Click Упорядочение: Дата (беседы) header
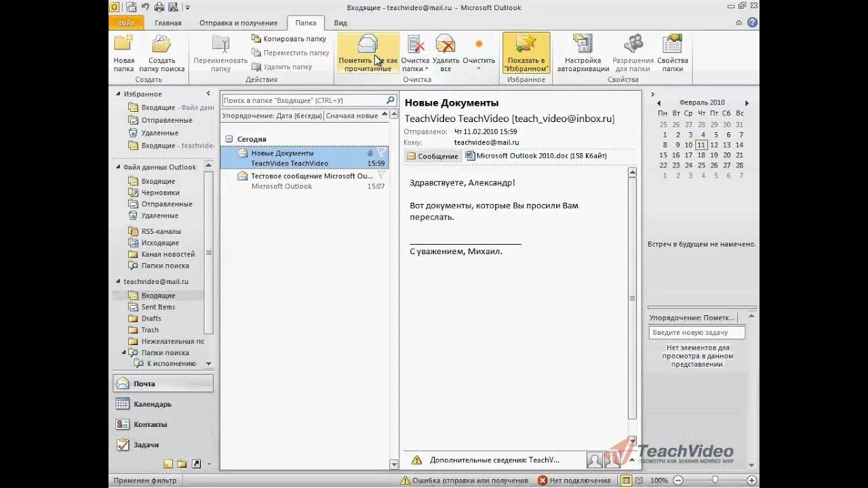The height and width of the screenshot is (488, 868). 272,116
